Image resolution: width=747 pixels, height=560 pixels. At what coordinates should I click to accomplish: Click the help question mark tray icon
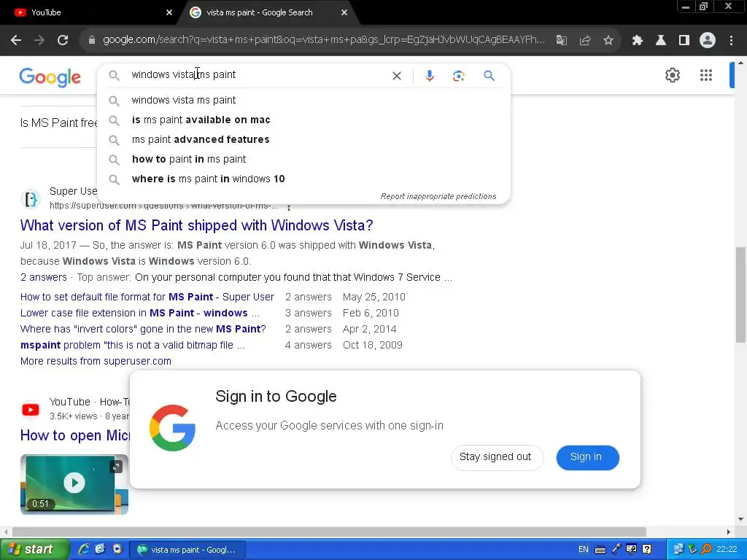point(646,550)
